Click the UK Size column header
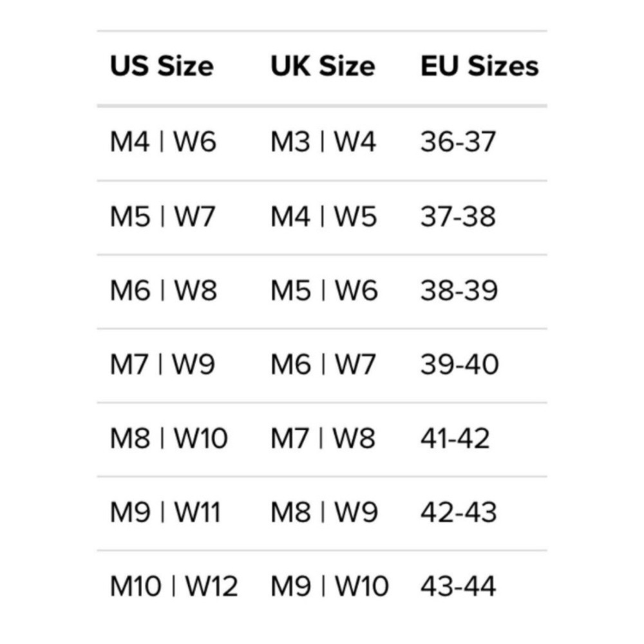This screenshot has height=644, width=644. pyautogui.click(x=323, y=66)
